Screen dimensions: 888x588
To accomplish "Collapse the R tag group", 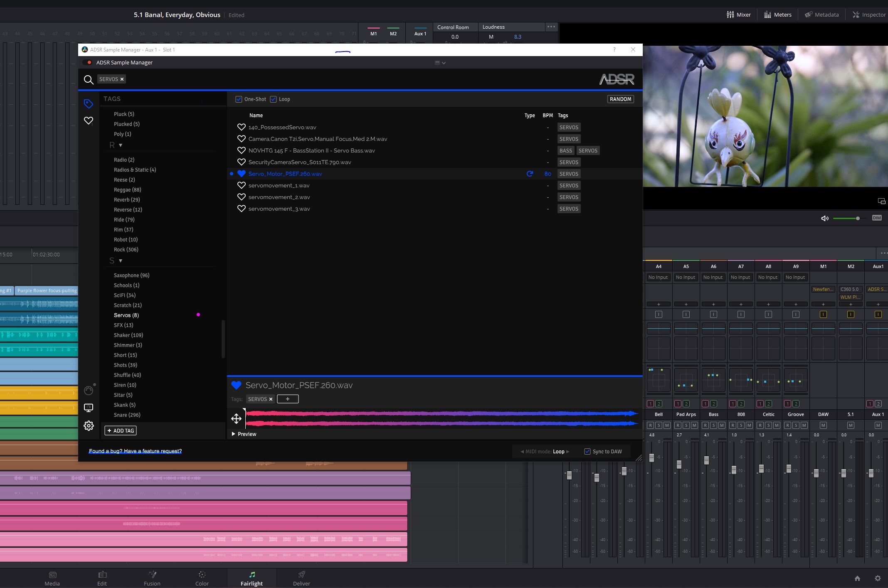I will pos(121,145).
